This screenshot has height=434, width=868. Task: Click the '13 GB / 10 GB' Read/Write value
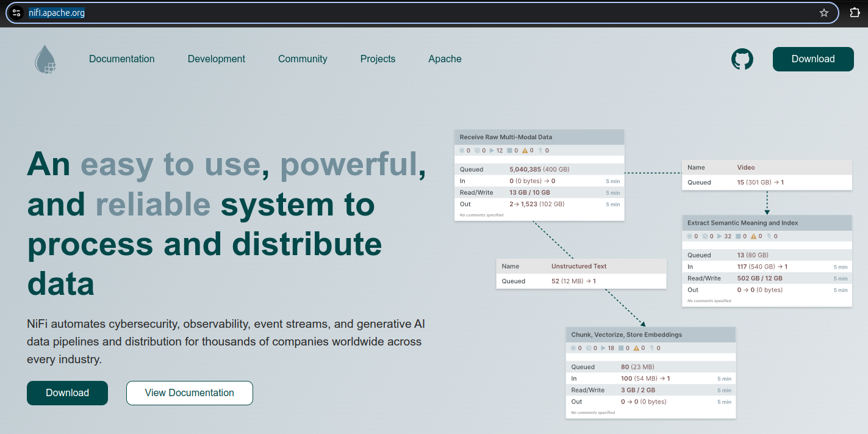coord(530,193)
